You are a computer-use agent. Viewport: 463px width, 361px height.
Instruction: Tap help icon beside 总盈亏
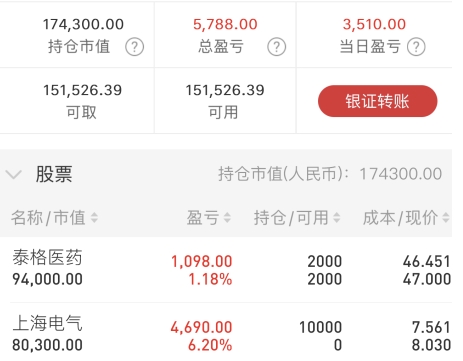(276, 47)
